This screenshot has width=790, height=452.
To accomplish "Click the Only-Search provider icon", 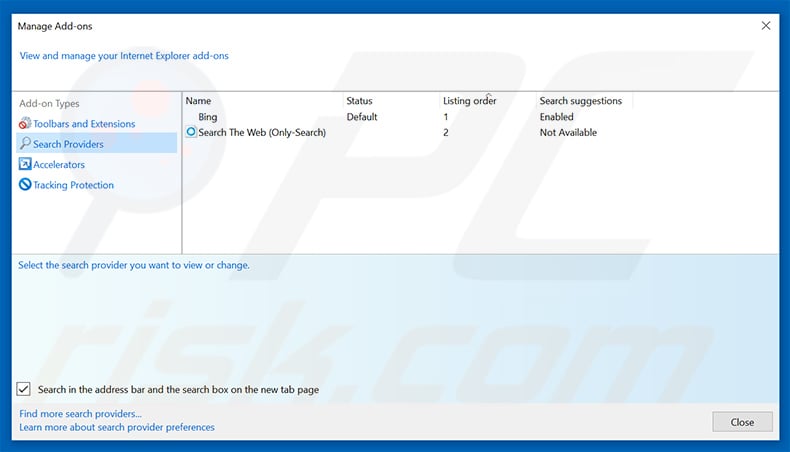I will [191, 132].
